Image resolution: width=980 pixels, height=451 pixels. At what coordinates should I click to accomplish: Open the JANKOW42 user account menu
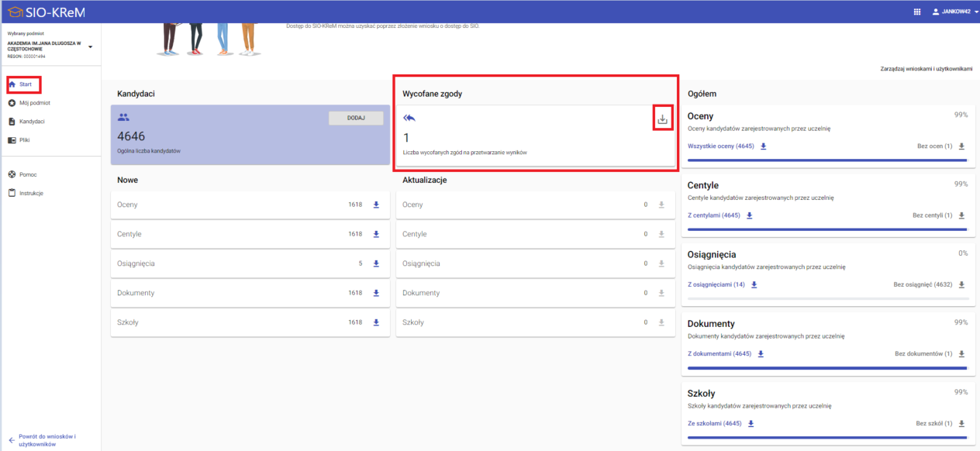[x=954, y=12]
